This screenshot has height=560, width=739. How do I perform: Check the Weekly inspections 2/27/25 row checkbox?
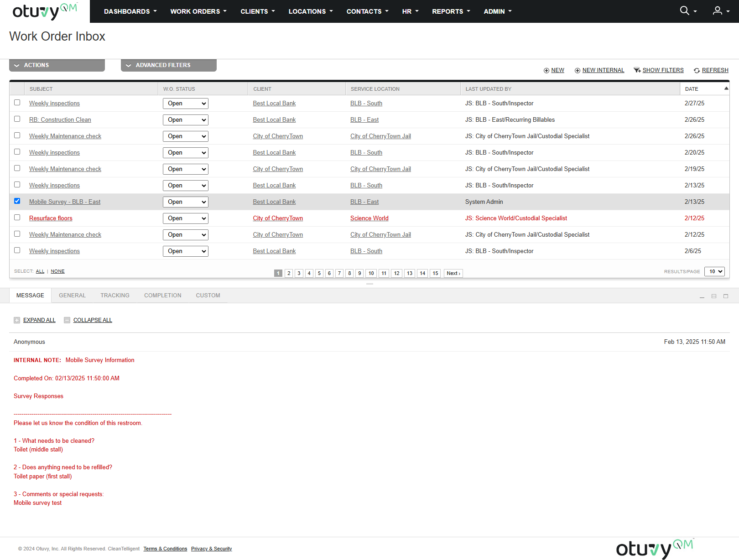tap(17, 103)
